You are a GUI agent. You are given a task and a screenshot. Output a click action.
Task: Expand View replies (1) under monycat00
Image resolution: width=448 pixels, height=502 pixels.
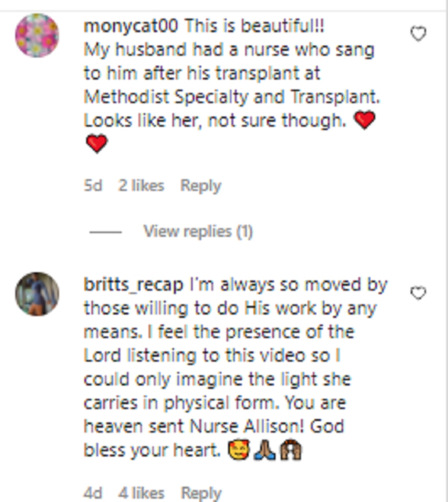pyautogui.click(x=198, y=232)
